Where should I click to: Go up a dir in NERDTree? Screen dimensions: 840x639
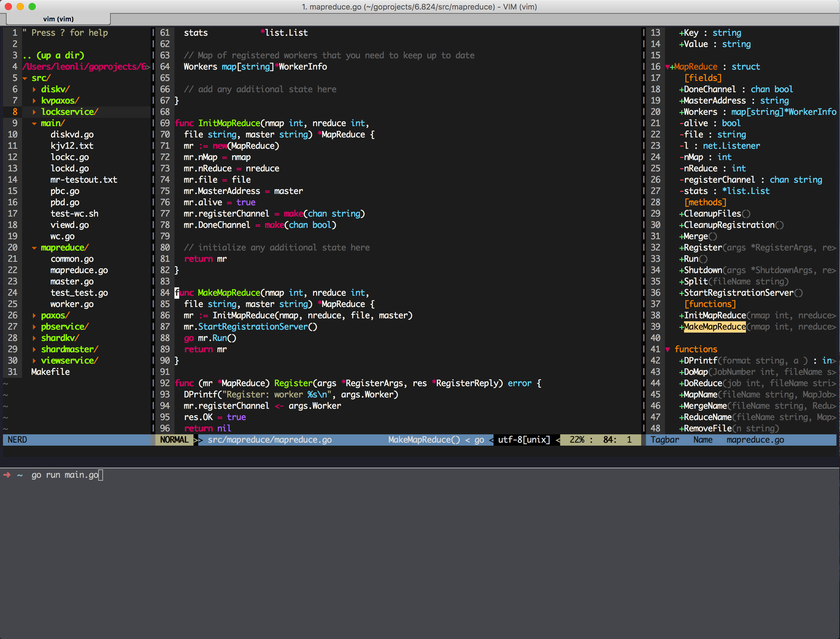(x=53, y=56)
